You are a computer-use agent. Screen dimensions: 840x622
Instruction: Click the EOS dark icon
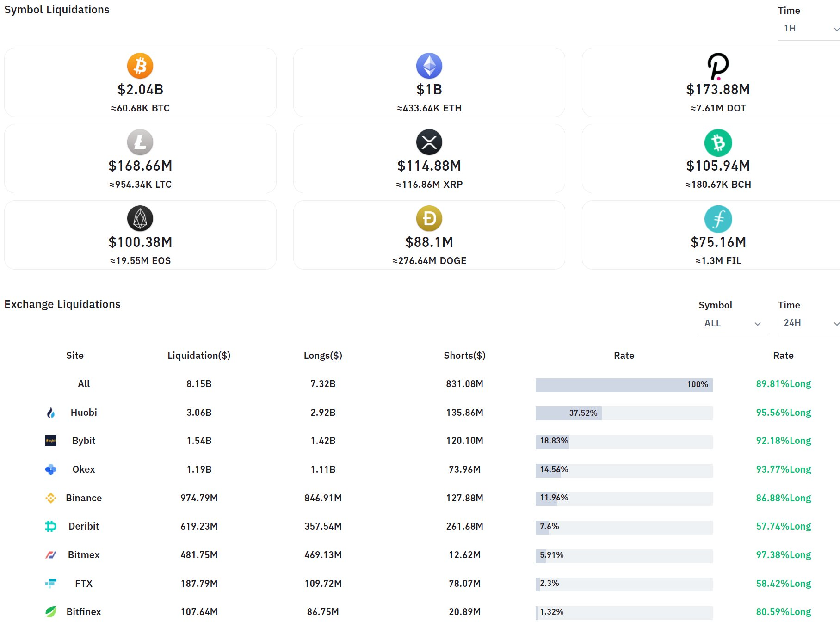(140, 218)
